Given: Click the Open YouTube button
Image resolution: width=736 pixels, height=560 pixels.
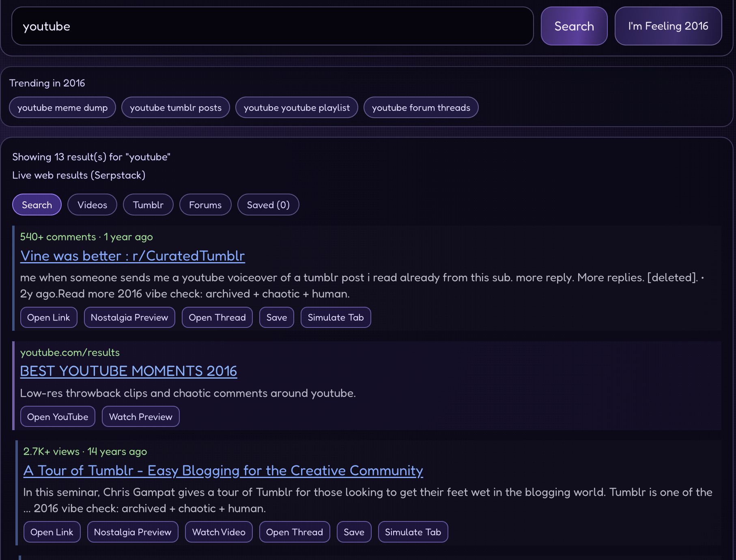Looking at the screenshot, I should click(x=58, y=417).
